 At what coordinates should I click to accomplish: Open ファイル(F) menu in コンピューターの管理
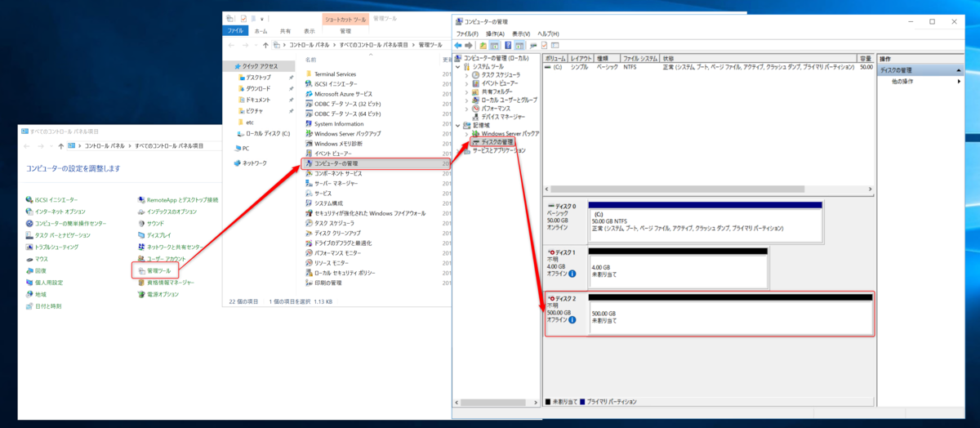[x=467, y=33]
